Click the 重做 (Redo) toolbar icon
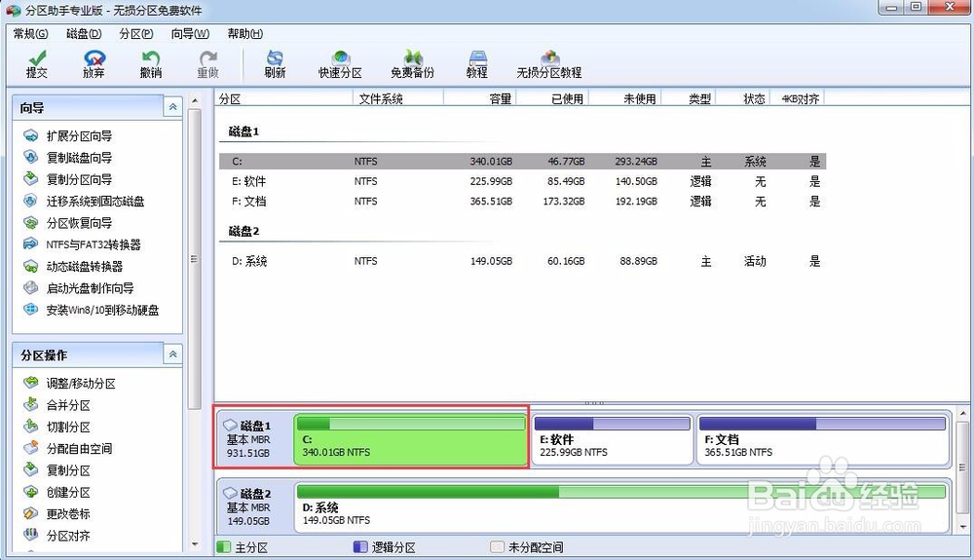Screen dimensions: 974x560 tap(208, 64)
